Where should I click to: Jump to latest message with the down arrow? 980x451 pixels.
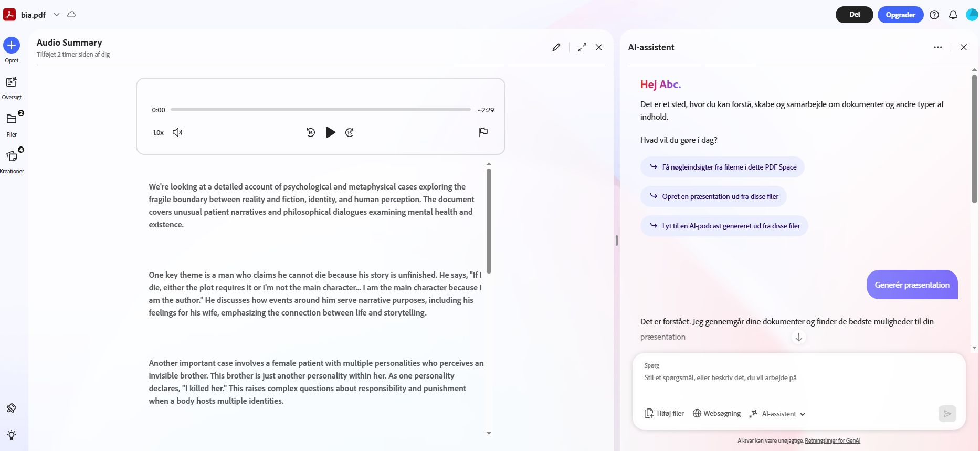(x=798, y=337)
